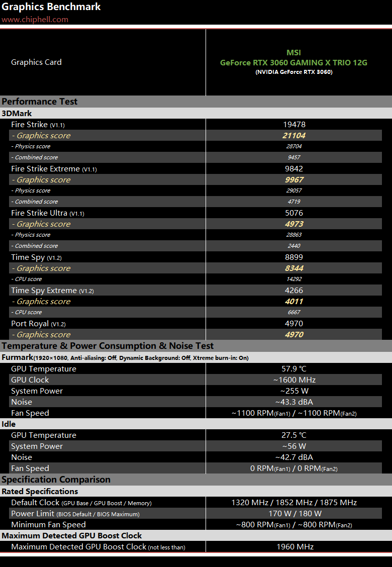Image resolution: width=392 pixels, height=567 pixels.
Task: Click the CPU score value 6667
Action: tap(293, 312)
